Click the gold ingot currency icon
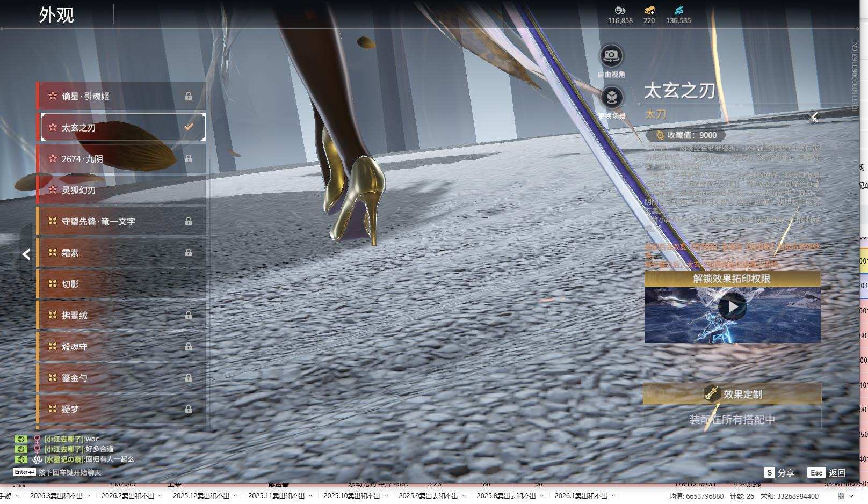The height and width of the screenshot is (504, 868). pos(649,10)
